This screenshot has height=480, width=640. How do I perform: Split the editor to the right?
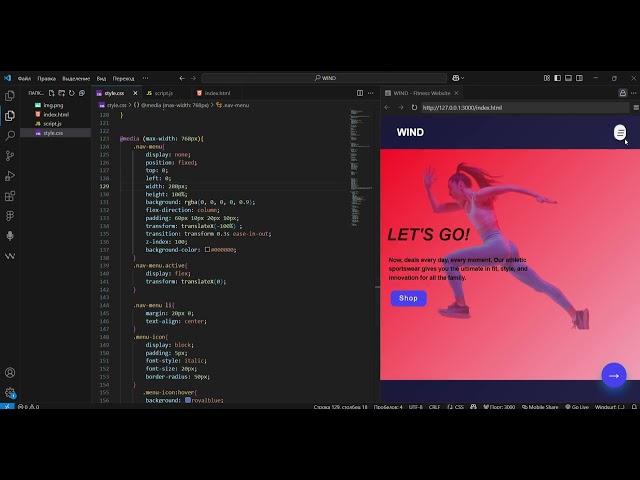click(360, 93)
